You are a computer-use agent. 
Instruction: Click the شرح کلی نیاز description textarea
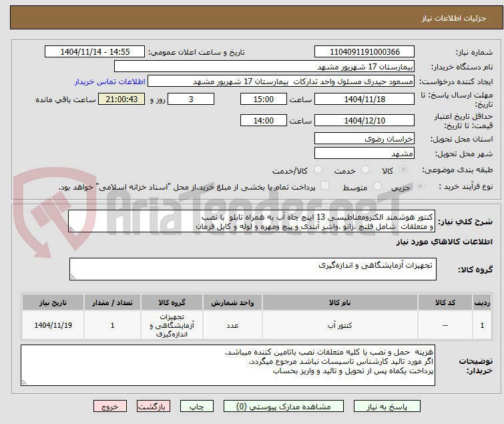click(252, 221)
